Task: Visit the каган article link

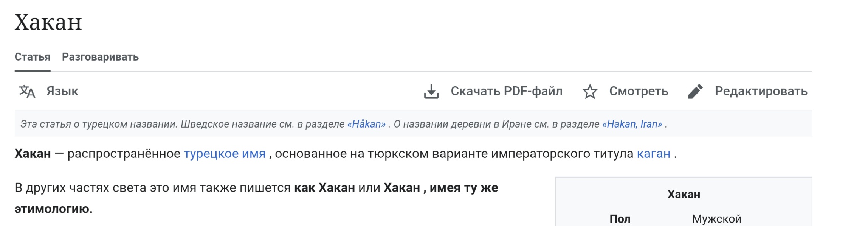Action: [654, 154]
